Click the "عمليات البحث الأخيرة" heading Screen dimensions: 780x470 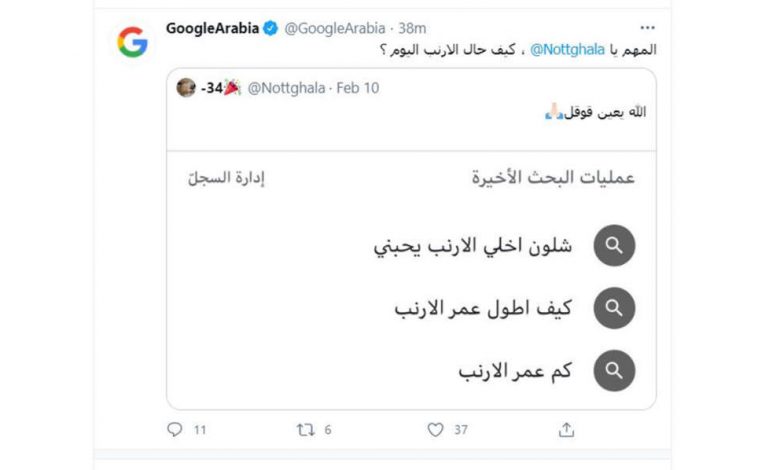[553, 179]
